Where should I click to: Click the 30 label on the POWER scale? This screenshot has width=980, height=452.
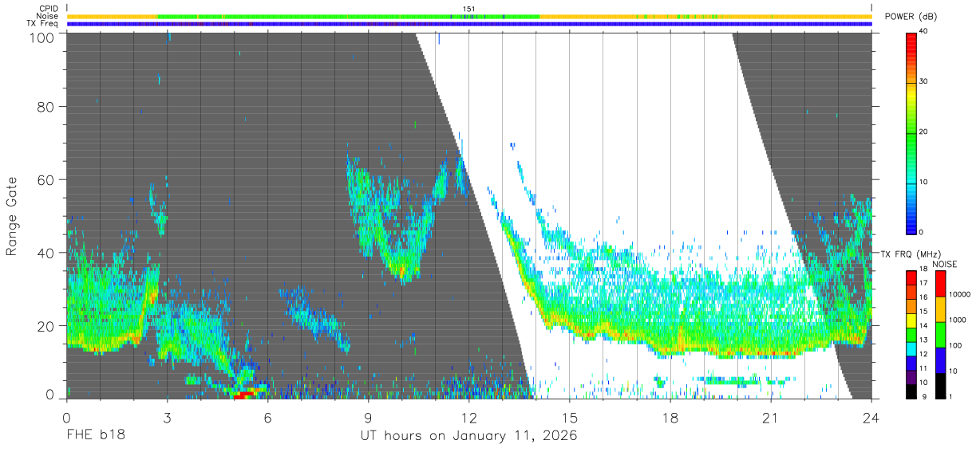coord(923,82)
